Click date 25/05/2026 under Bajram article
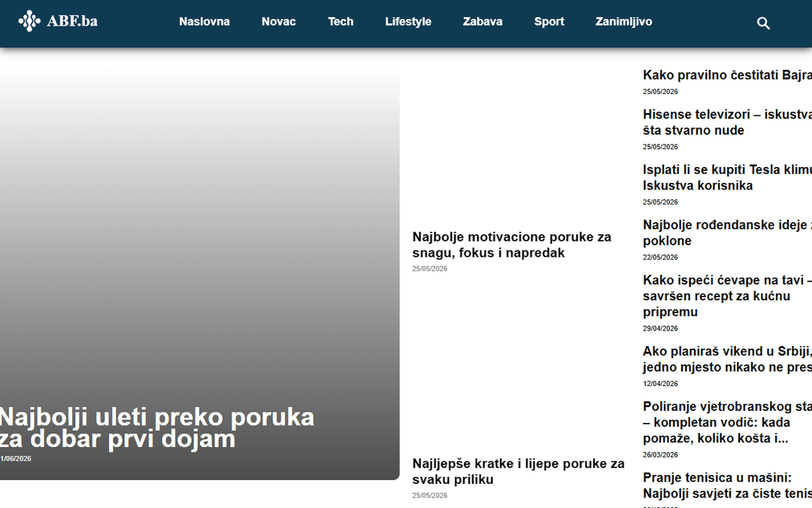This screenshot has height=508, width=812. point(660,91)
